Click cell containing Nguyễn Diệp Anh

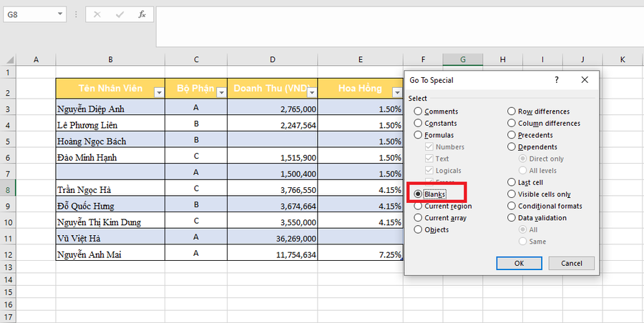click(x=110, y=109)
